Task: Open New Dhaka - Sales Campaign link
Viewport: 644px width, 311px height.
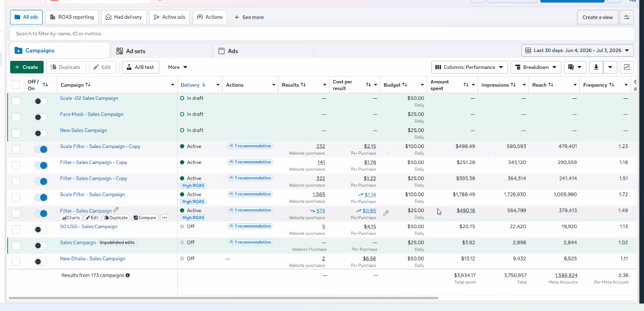Action: coord(92,259)
